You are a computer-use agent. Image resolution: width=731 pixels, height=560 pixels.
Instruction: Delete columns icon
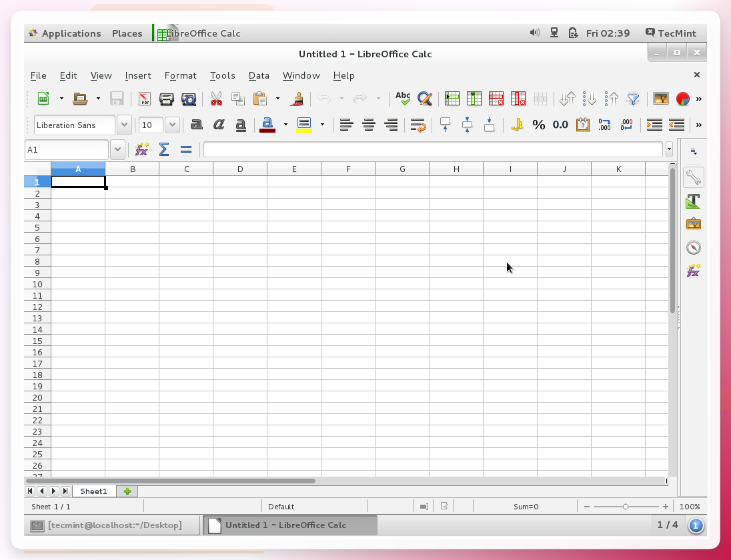point(518,99)
